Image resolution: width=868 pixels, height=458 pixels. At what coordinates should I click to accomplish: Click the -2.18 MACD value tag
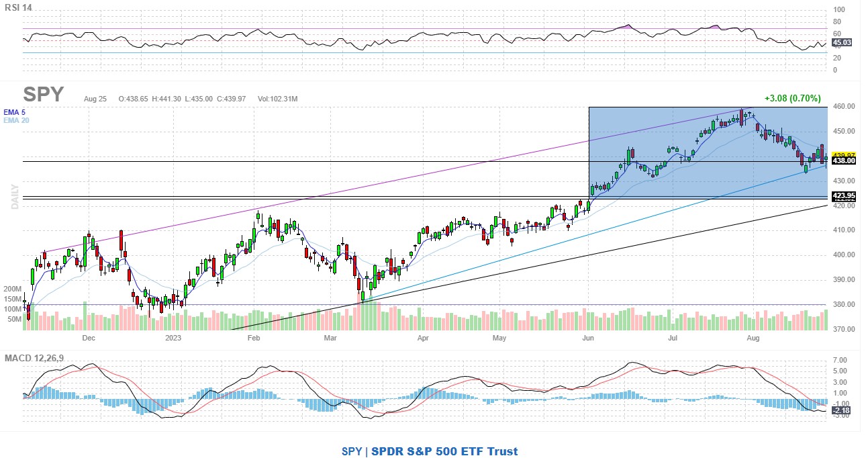[841, 410]
